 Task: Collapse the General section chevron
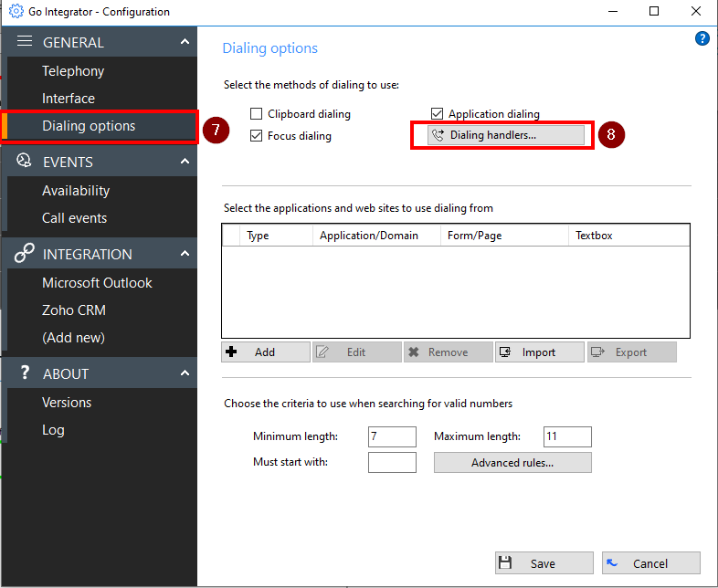pos(185,42)
